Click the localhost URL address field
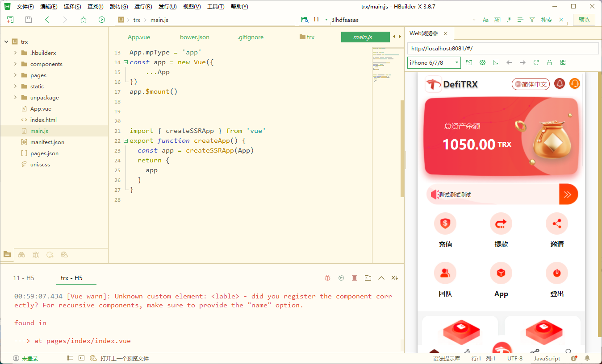The image size is (602, 364). [x=502, y=49]
